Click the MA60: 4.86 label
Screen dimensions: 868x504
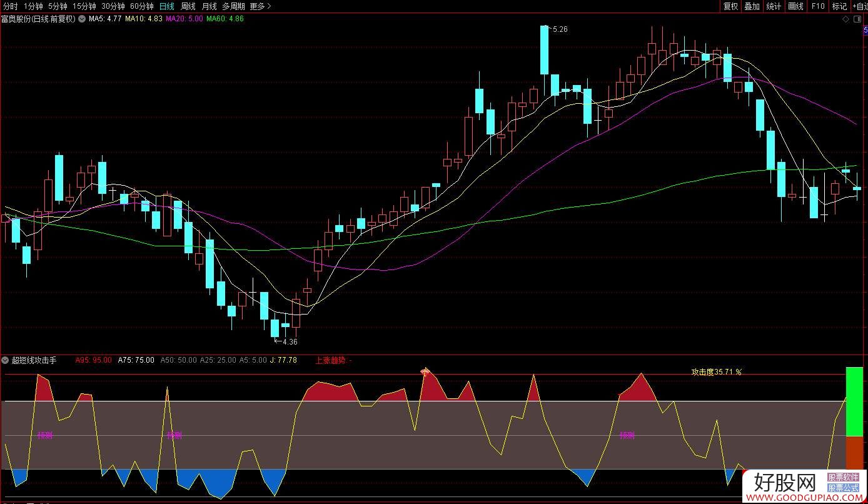coord(225,19)
